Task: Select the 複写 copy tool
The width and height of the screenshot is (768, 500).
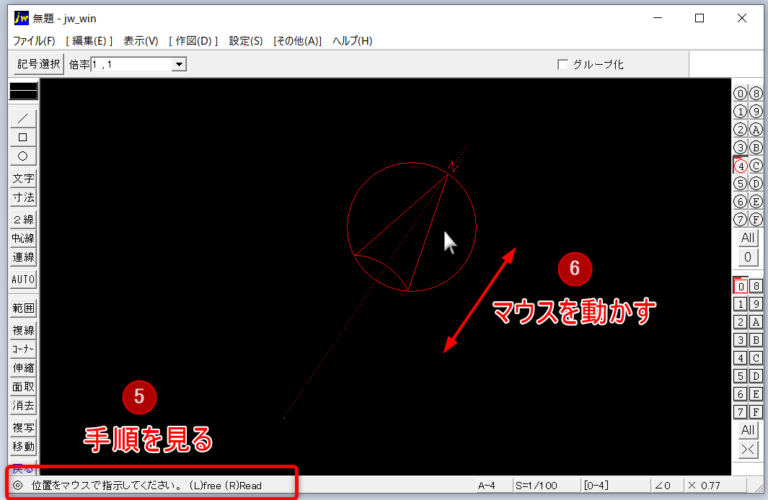Action: click(x=23, y=428)
